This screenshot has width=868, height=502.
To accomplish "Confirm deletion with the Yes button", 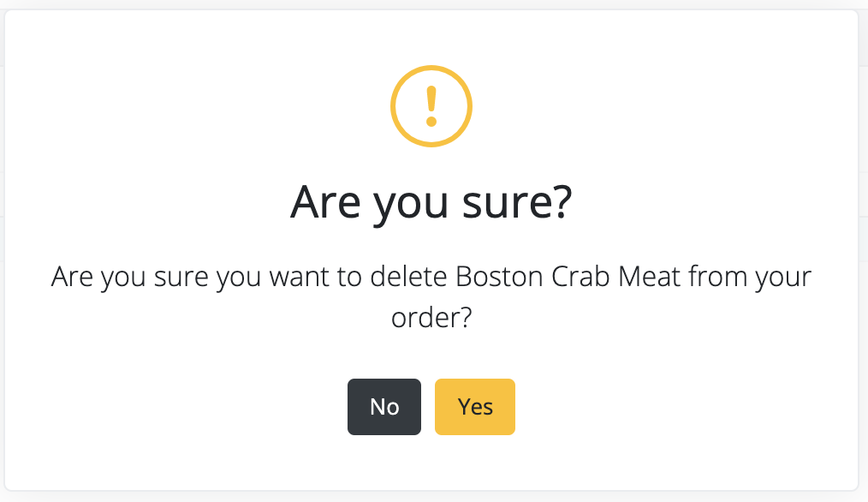I will [475, 407].
